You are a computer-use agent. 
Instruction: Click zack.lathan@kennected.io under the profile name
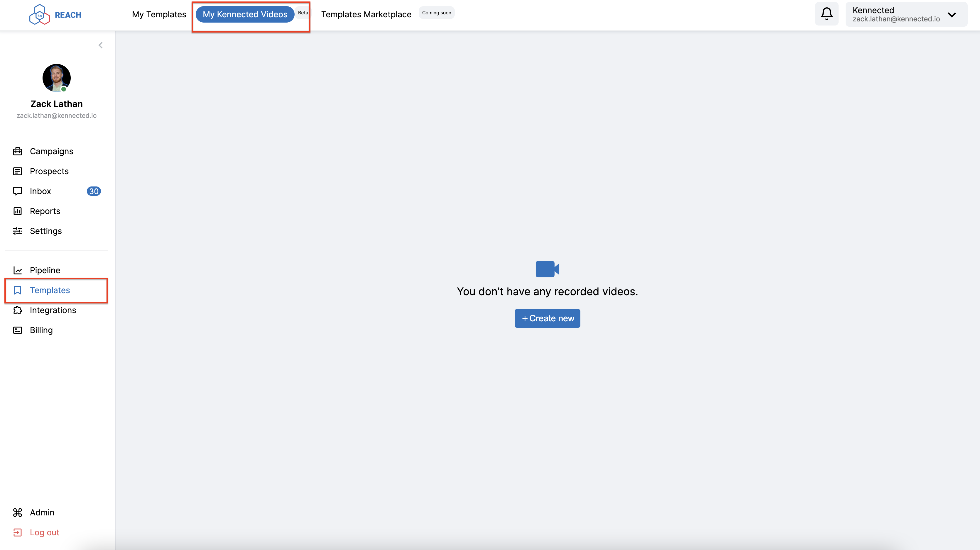click(x=56, y=116)
